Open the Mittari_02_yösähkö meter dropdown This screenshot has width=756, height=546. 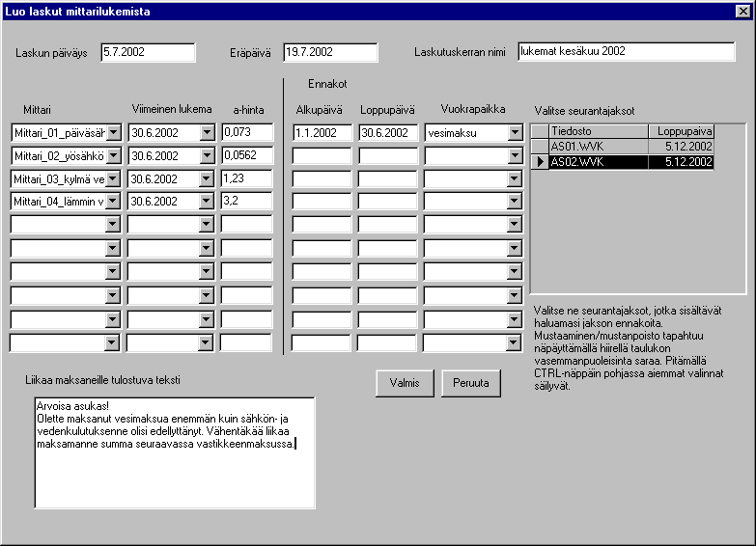114,155
